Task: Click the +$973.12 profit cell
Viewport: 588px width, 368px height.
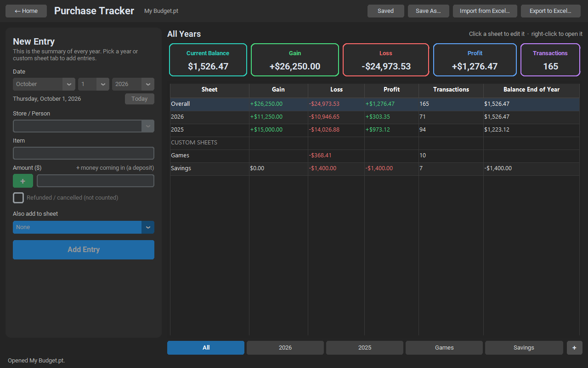Action: pyautogui.click(x=391, y=130)
